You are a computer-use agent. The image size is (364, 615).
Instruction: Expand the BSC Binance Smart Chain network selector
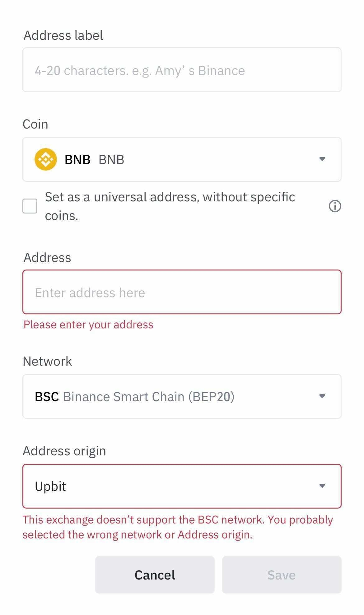[x=182, y=397]
